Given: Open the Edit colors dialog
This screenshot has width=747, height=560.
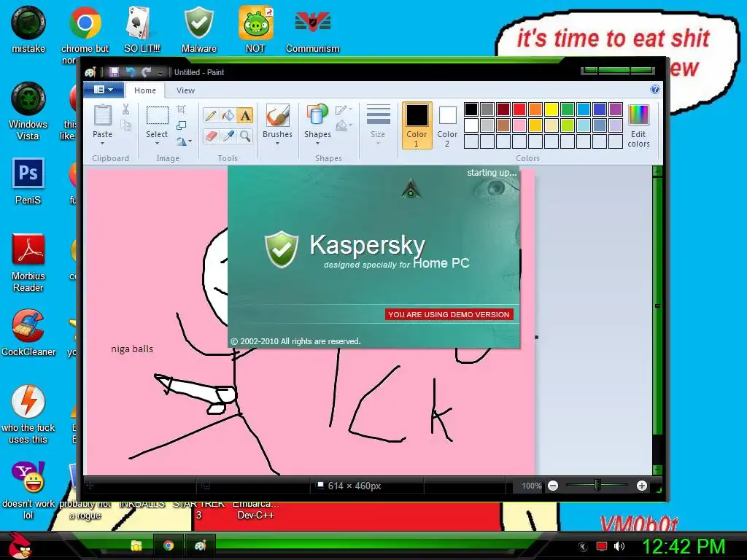Looking at the screenshot, I should pyautogui.click(x=638, y=125).
